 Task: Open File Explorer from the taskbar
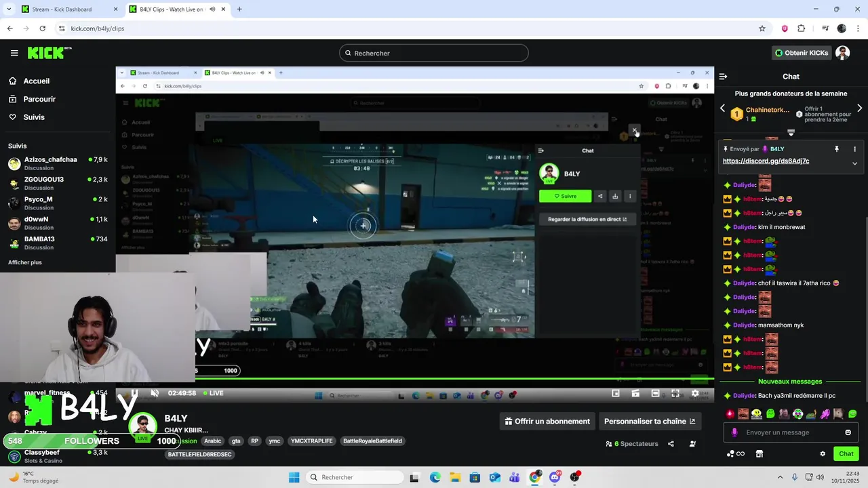click(454, 477)
